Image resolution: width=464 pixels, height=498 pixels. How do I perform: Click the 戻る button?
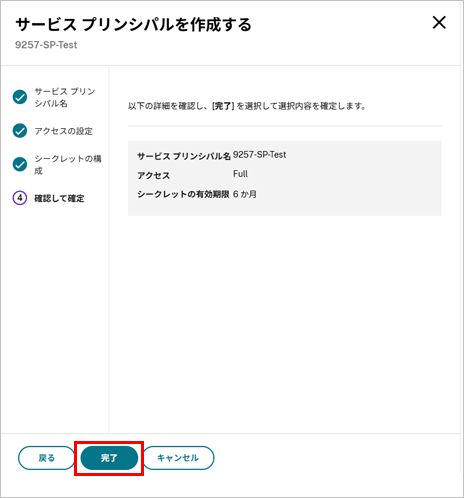click(x=46, y=458)
